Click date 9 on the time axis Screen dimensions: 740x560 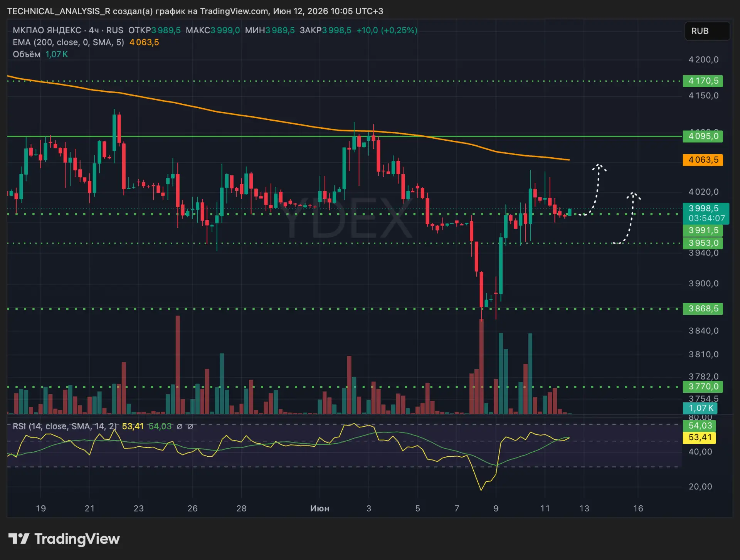[x=496, y=508]
